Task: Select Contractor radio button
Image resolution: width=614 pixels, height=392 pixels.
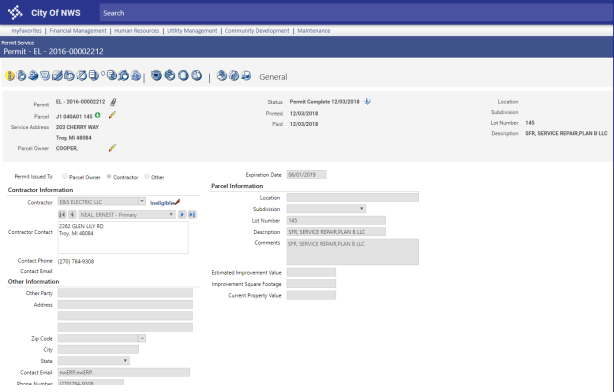Action: 109,177
